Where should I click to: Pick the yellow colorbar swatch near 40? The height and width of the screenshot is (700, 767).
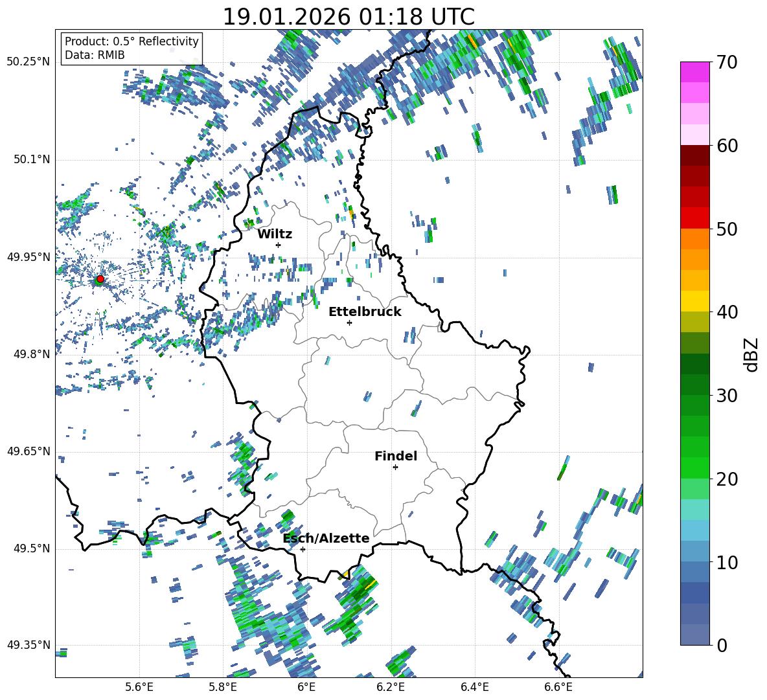point(695,301)
